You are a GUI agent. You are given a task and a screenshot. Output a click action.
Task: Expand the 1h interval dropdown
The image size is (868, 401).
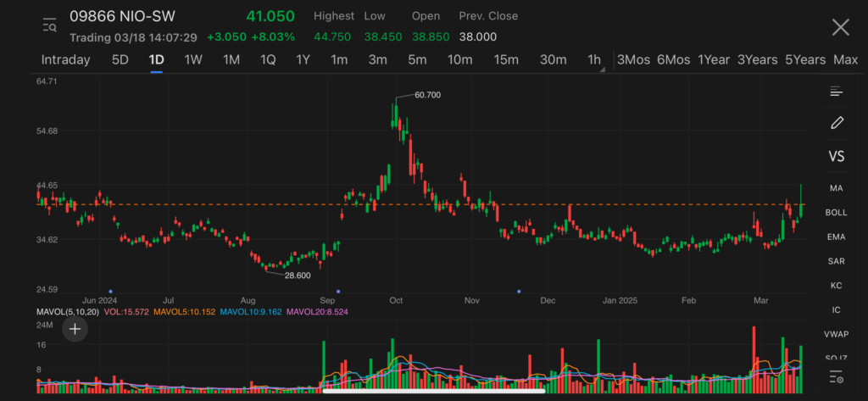596,60
